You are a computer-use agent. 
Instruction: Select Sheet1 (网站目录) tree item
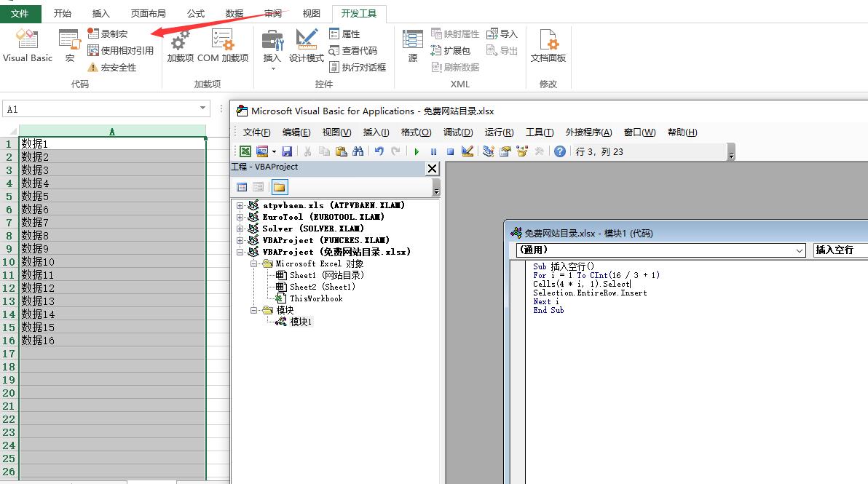point(320,275)
